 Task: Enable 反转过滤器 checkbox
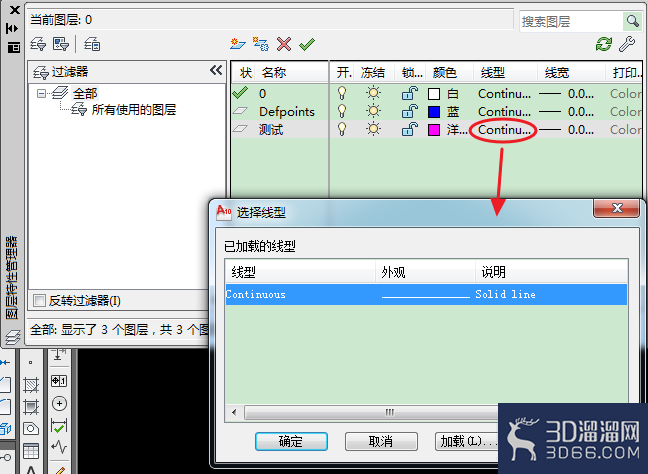coord(39,300)
